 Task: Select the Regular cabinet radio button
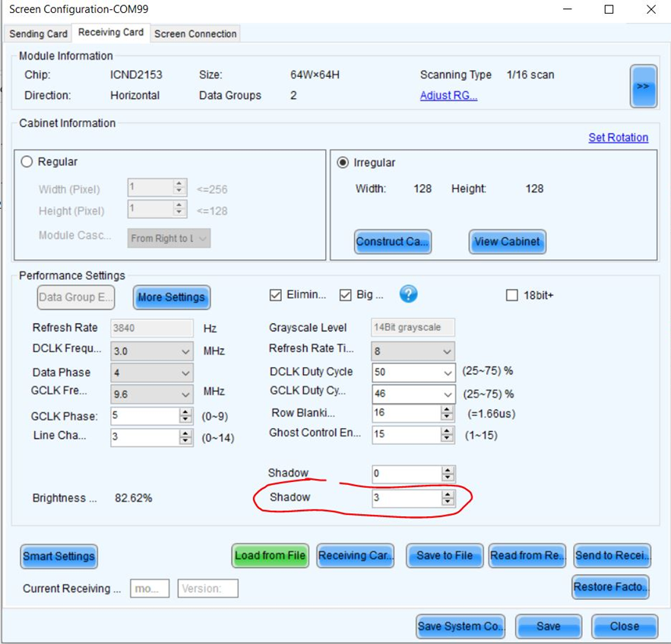(27, 162)
